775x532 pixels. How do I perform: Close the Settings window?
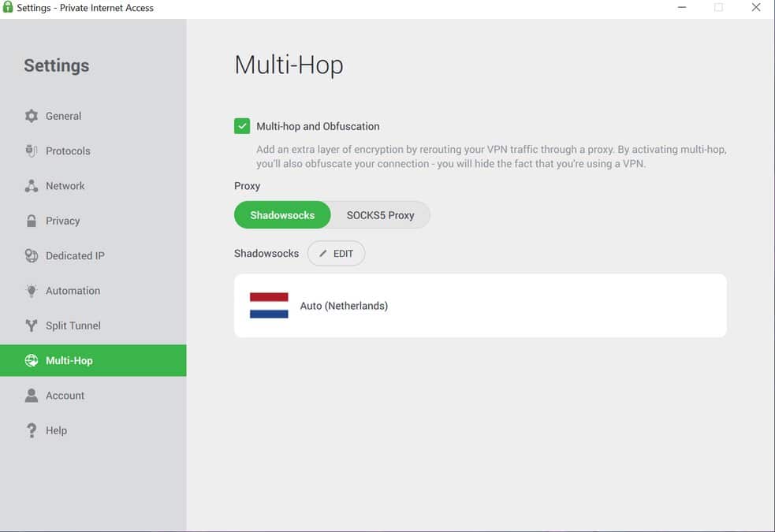pos(756,7)
